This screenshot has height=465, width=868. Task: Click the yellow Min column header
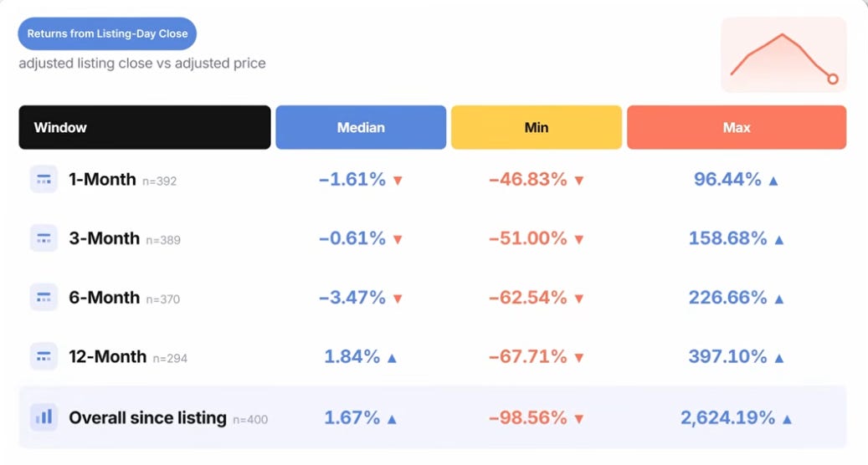[x=537, y=127]
